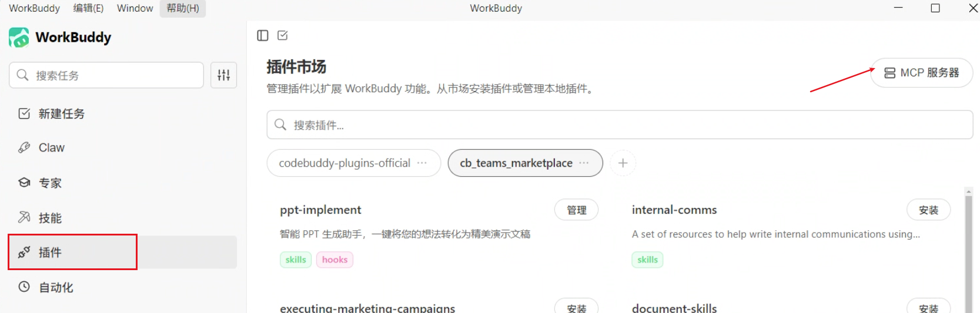Open cb_teams_marketplace more options dots
The image size is (980, 313).
[584, 163]
